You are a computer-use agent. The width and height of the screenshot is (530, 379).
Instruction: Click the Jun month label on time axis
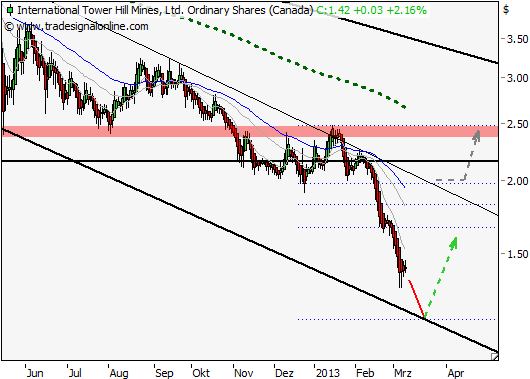tap(35, 373)
